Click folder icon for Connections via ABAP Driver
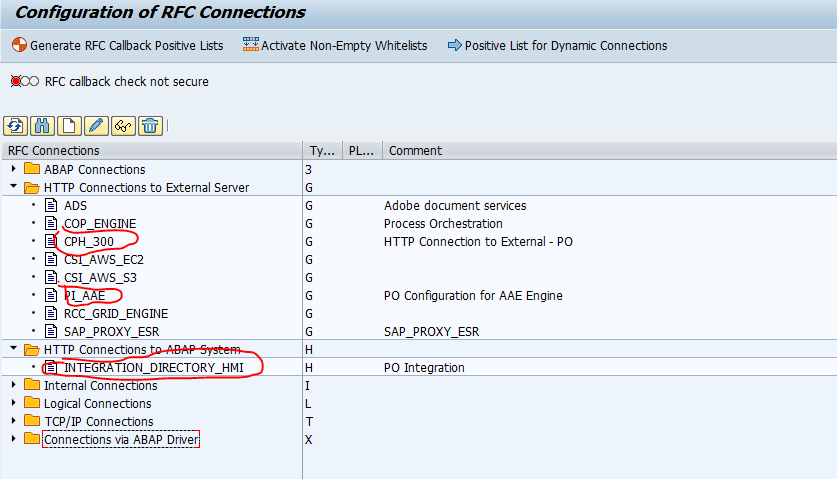Viewport: 837px width, 479px height. point(32,439)
